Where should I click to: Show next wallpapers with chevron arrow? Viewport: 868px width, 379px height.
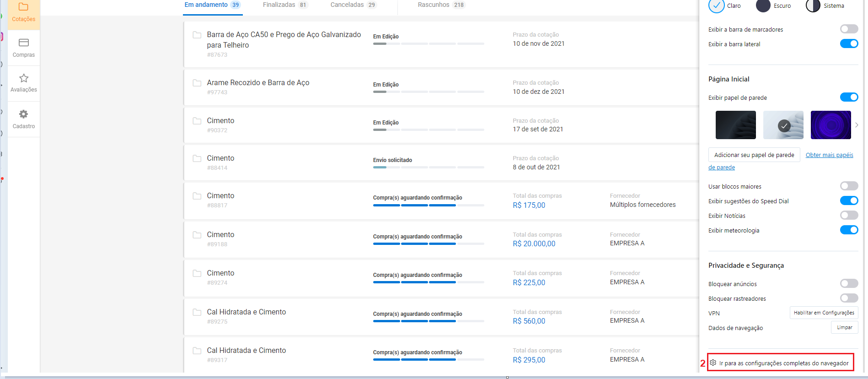pyautogui.click(x=857, y=125)
